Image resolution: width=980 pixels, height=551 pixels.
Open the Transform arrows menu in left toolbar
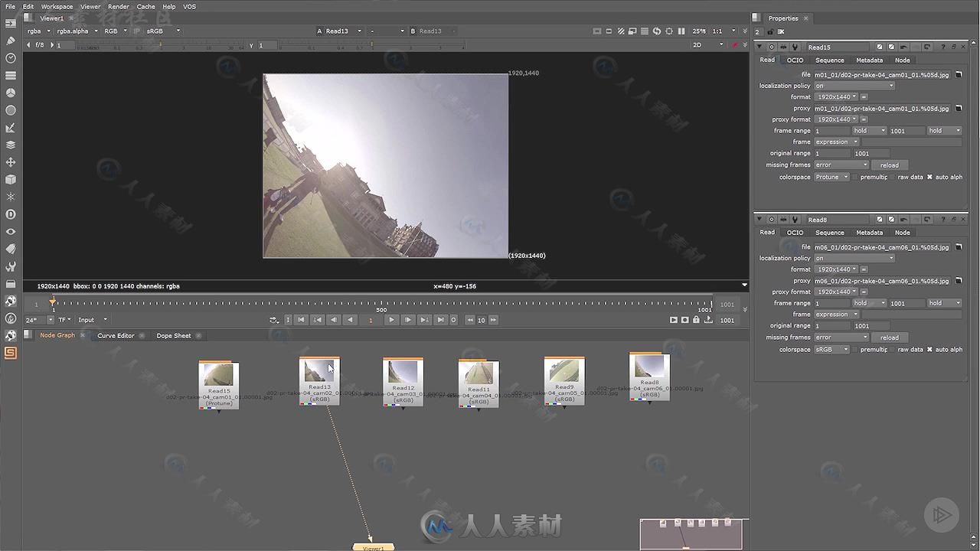tap(11, 162)
